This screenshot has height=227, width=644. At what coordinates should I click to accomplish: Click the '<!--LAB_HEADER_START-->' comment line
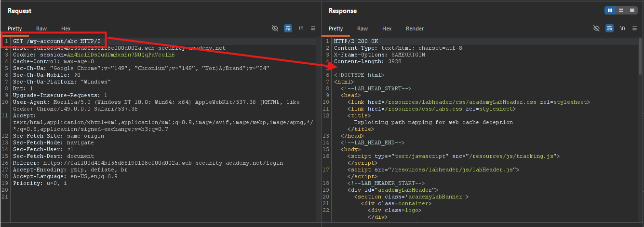386,184
